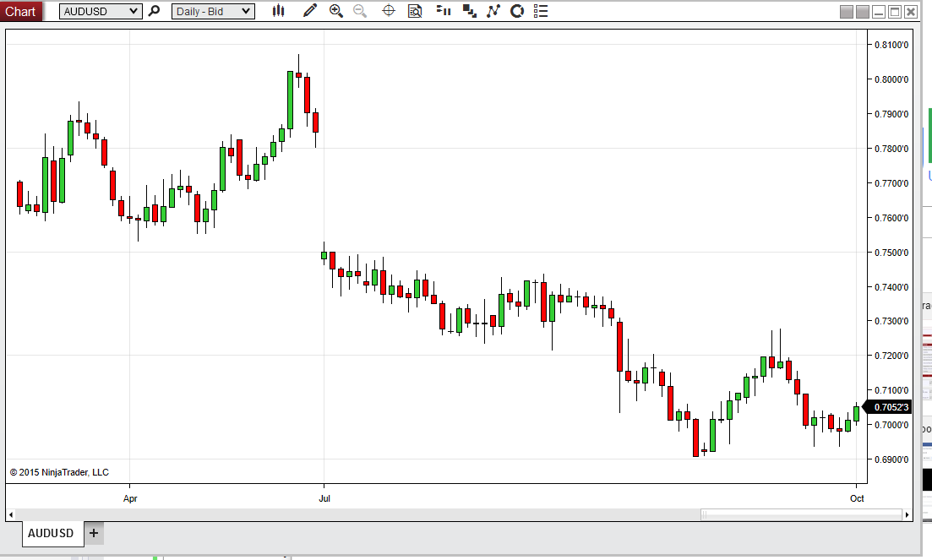Click the 0.7800'0 price axis label

pyautogui.click(x=891, y=149)
